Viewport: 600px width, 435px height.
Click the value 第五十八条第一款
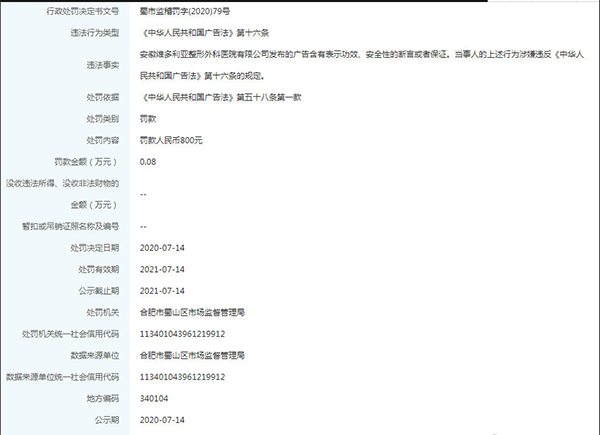pos(269,97)
